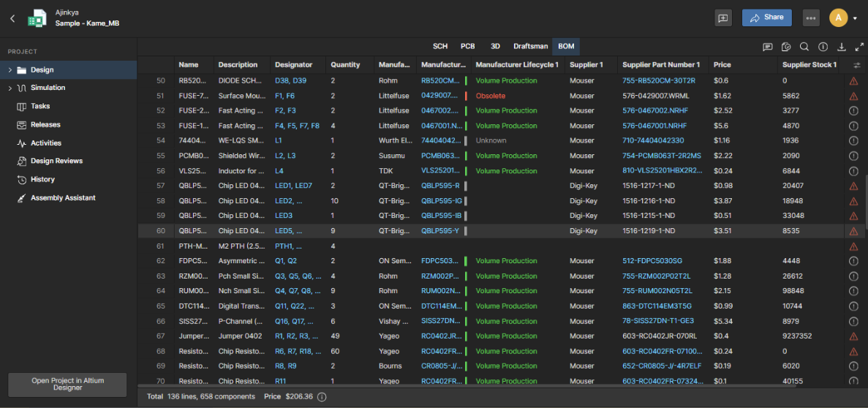Screen dimensions: 868x408
Task: Click designator link D38, D39
Action: coord(290,81)
